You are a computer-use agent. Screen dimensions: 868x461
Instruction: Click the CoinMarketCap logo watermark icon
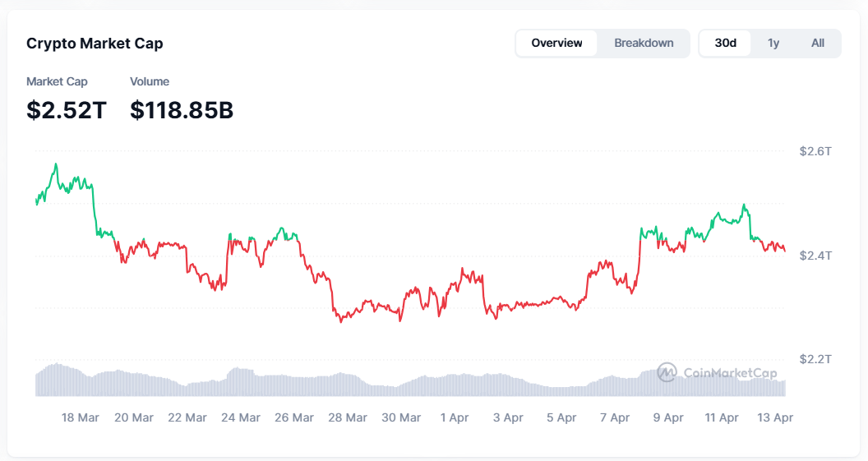(x=667, y=372)
